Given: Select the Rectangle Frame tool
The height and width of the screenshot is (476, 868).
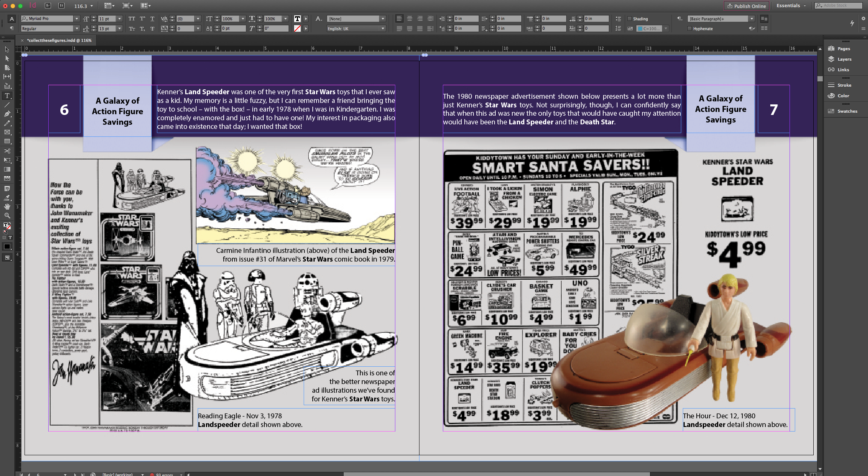Looking at the screenshot, I should coord(7,132).
